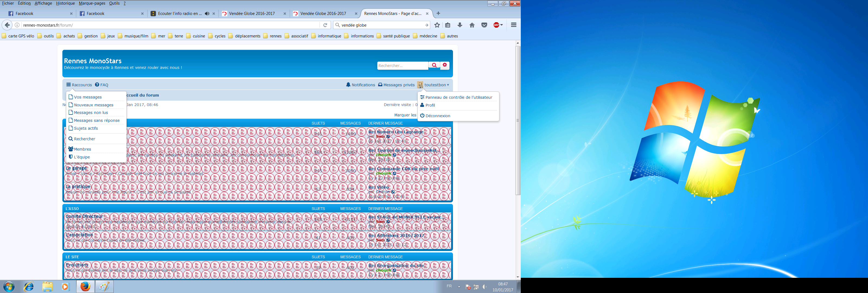Launch Internet Explorer from taskbar
Image resolution: width=868 pixels, height=293 pixels.
point(29,286)
